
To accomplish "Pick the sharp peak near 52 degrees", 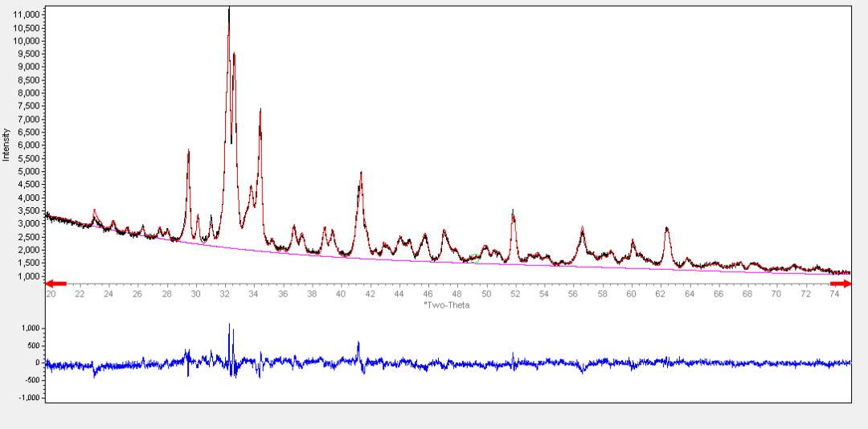I will [x=513, y=212].
